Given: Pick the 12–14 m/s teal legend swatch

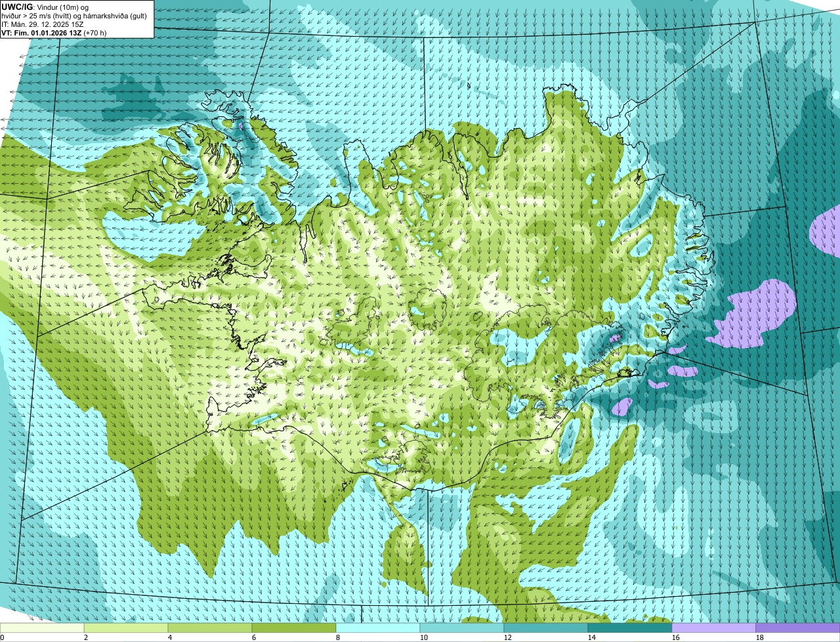Looking at the screenshot, I should (546, 628).
